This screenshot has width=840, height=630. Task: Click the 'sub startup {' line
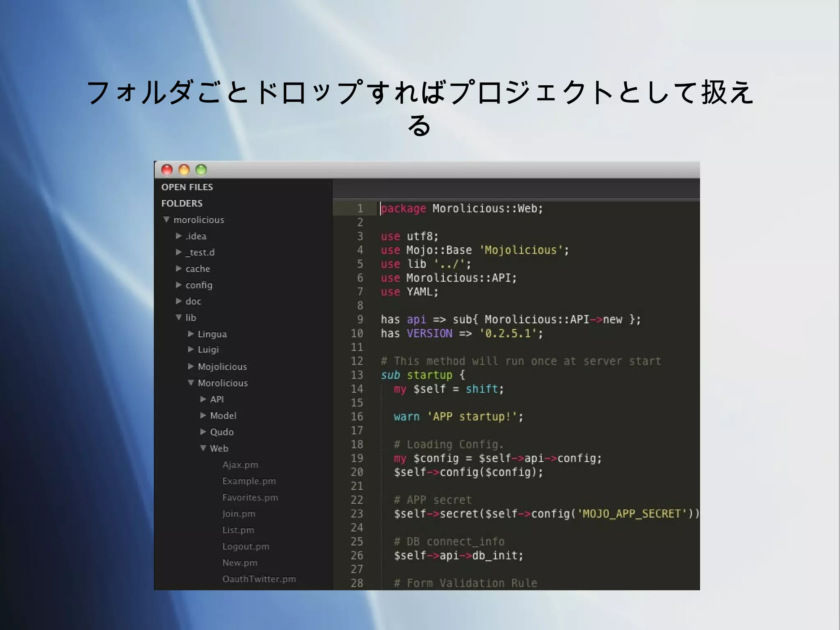pyautogui.click(x=422, y=375)
